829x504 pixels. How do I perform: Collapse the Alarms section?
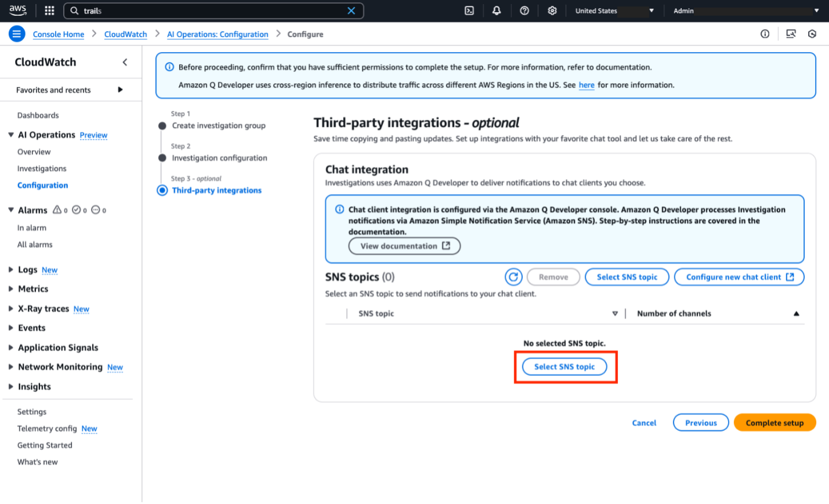11,210
